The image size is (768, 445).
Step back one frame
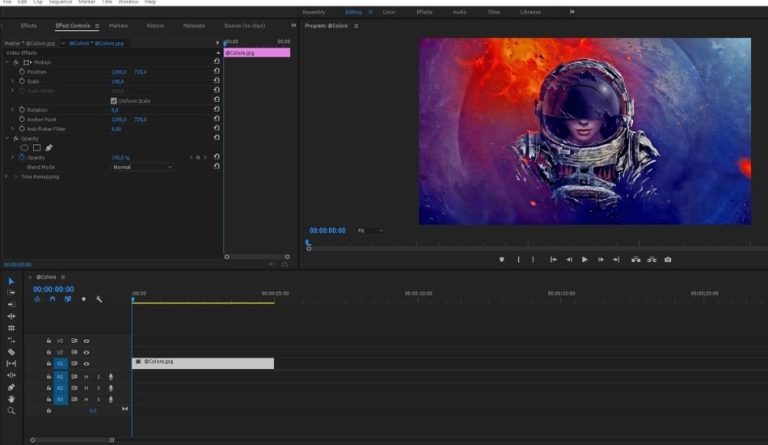click(x=569, y=259)
